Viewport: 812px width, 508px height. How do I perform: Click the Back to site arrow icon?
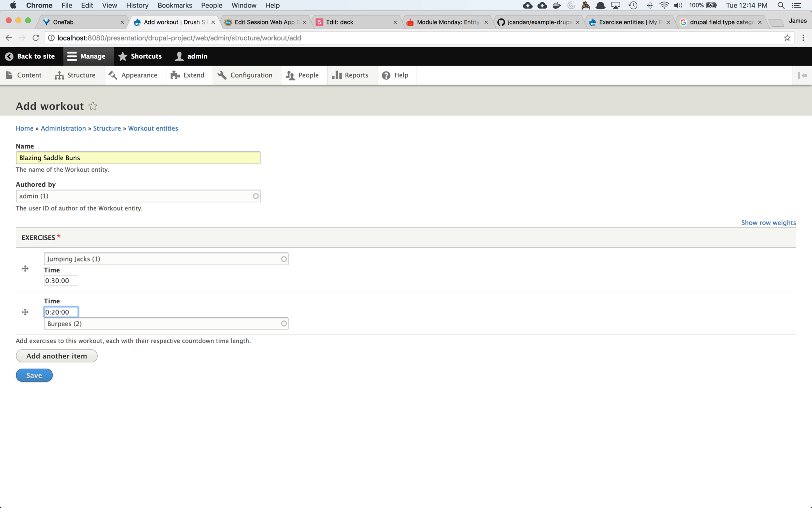(x=9, y=56)
